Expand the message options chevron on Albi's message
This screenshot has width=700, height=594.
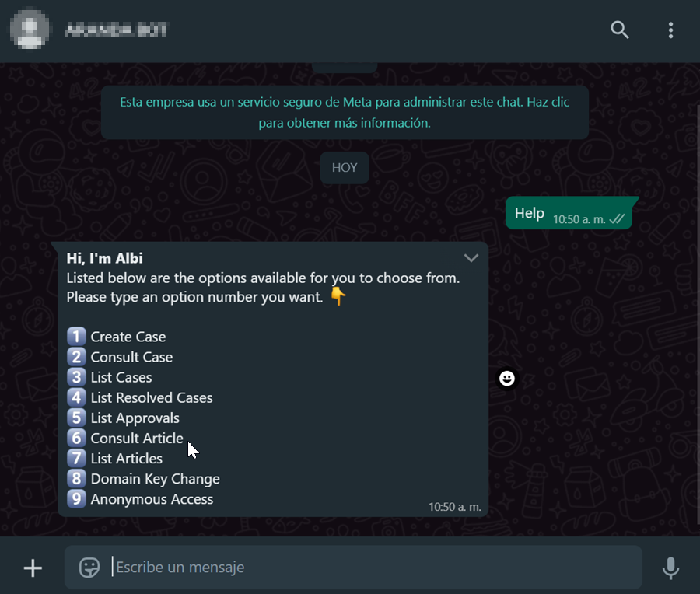[x=471, y=258]
